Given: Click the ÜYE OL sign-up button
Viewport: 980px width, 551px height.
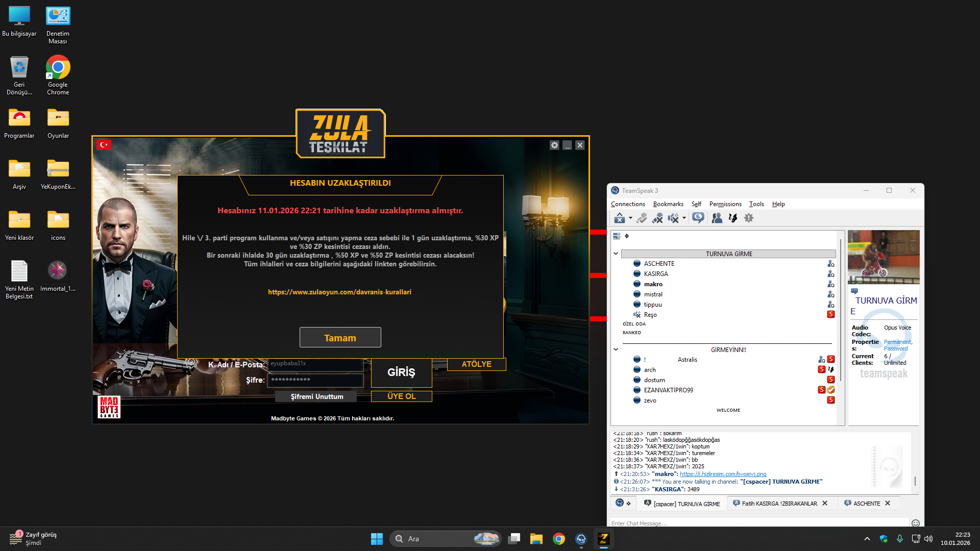Looking at the screenshot, I should (402, 396).
